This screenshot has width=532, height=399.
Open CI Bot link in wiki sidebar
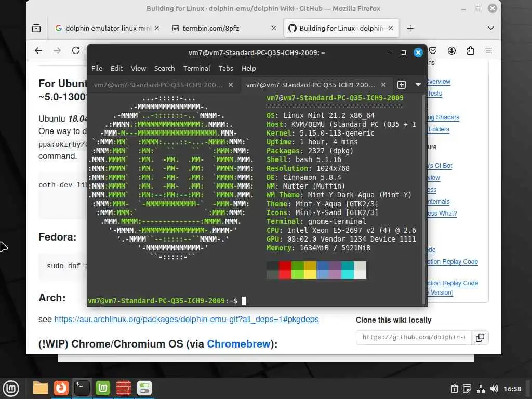click(440, 166)
